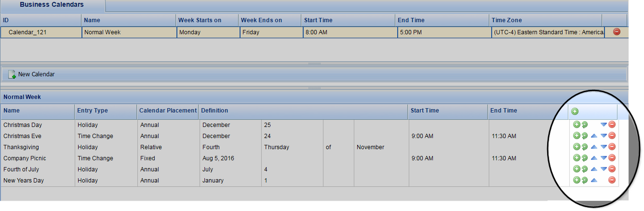This screenshot has height=211, width=644.
Task: Click the refresh icon on the Christmas Eve row
Action: click(584, 136)
